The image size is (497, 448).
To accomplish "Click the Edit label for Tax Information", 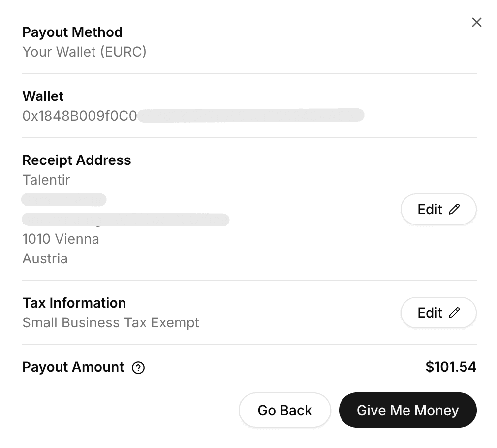I will [430, 313].
